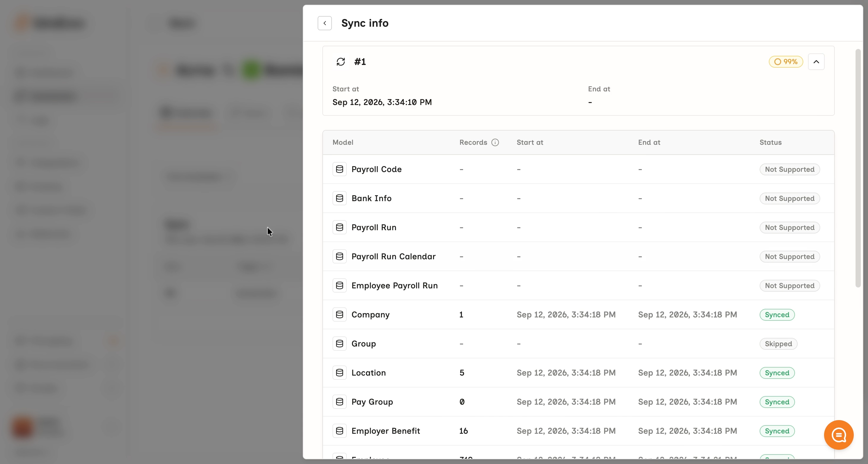Screen dimensions: 868x464
Task: Click the Synced status for Company
Action: [x=777, y=314]
